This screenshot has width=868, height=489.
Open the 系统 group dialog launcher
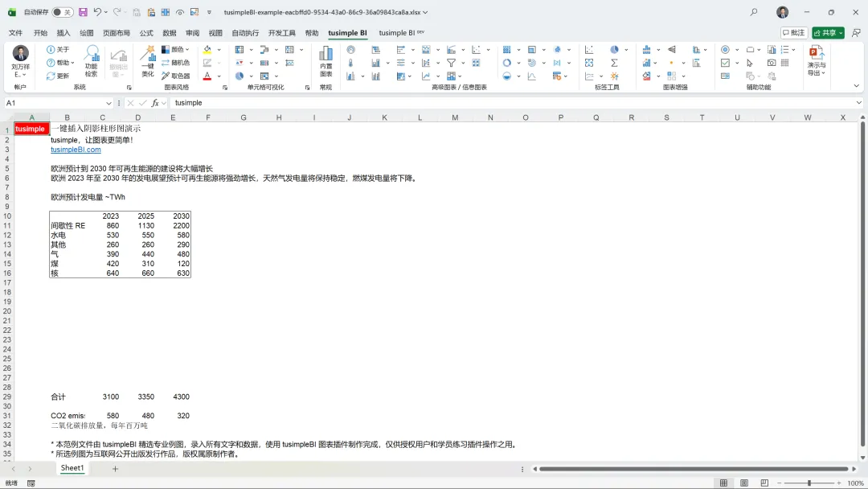tap(129, 88)
